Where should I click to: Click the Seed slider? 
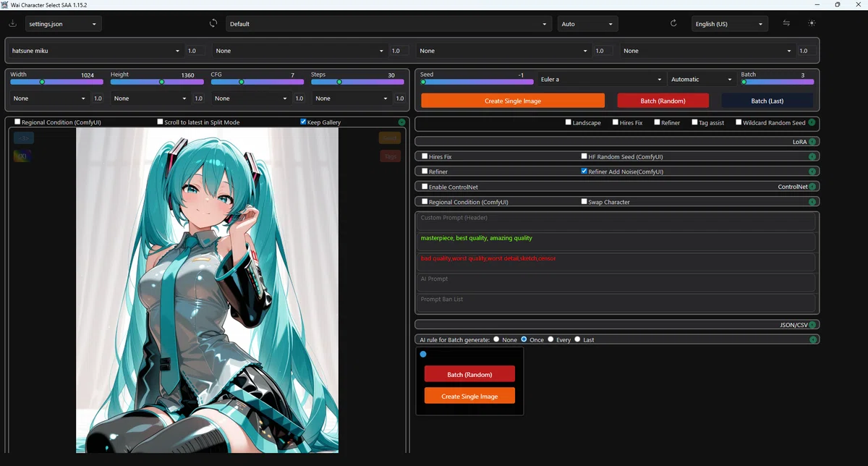[x=477, y=82]
